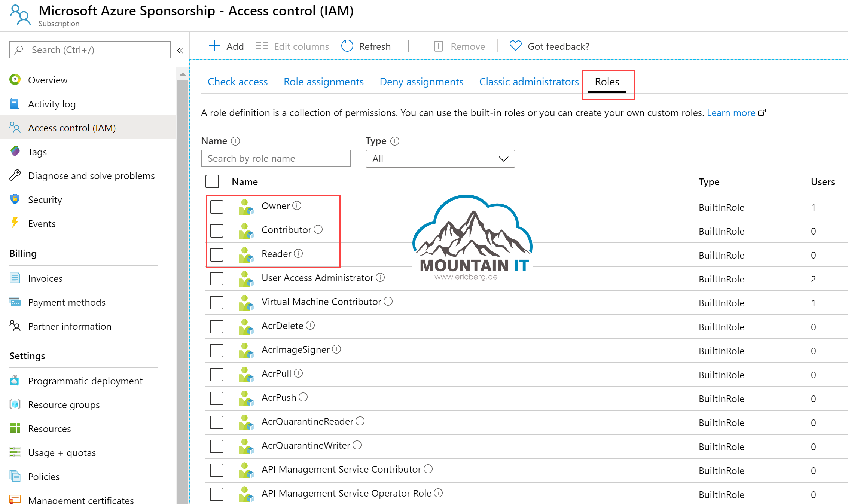This screenshot has height=504, width=848.
Task: Check the Owner role checkbox
Action: [217, 207]
